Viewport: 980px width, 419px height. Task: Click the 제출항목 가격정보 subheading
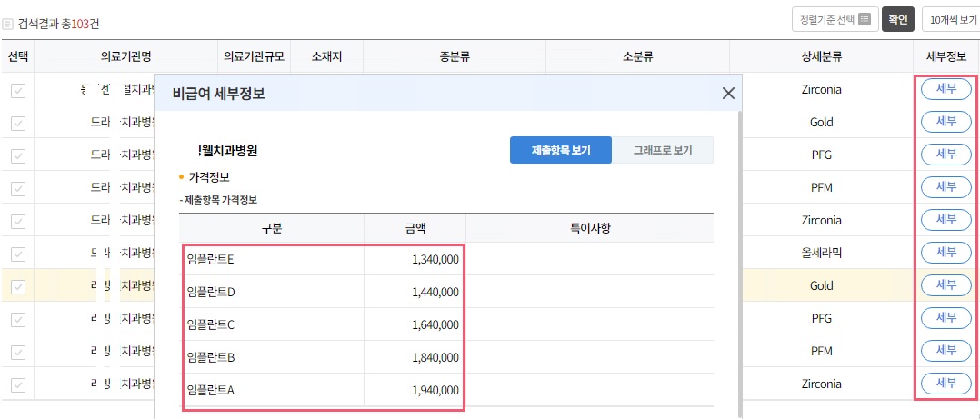point(219,200)
